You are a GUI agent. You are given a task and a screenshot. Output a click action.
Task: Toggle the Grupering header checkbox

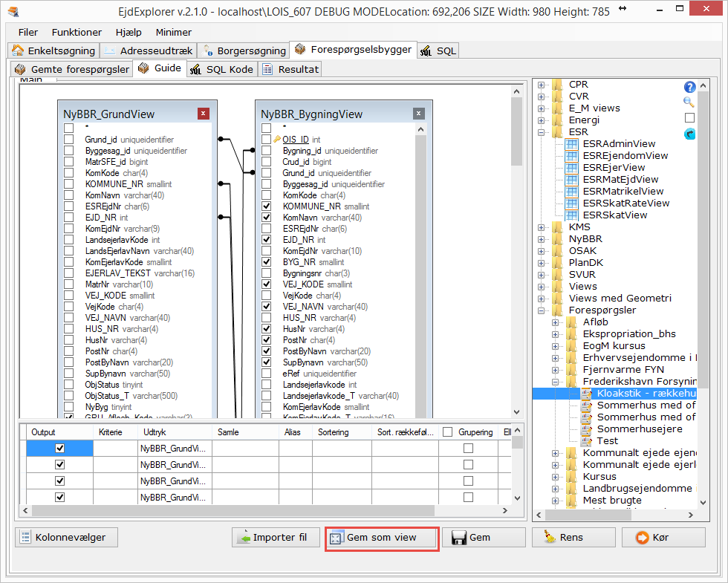point(448,432)
